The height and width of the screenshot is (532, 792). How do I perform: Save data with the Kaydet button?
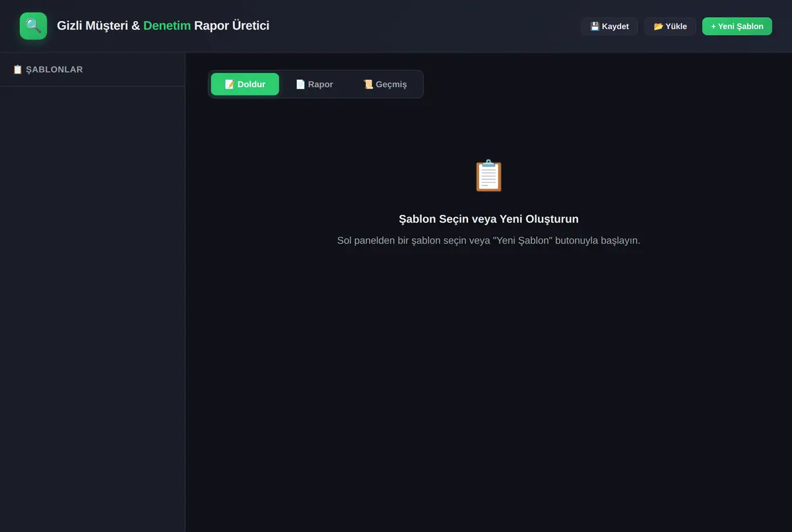point(609,26)
